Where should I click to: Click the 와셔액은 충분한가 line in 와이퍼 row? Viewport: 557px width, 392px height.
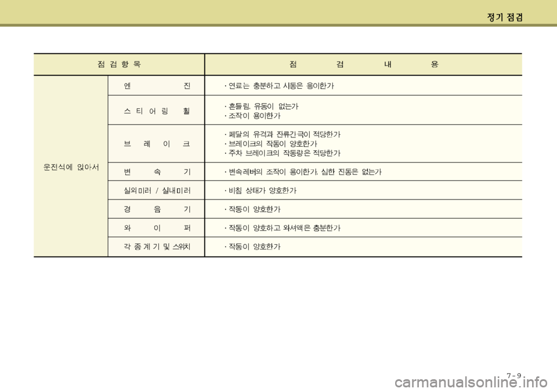tap(283, 228)
